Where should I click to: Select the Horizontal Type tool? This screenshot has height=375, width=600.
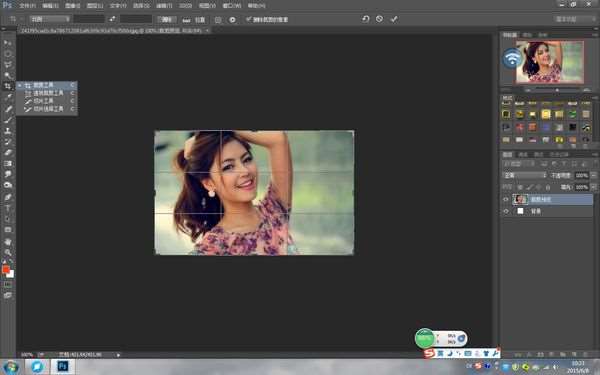pos(8,208)
